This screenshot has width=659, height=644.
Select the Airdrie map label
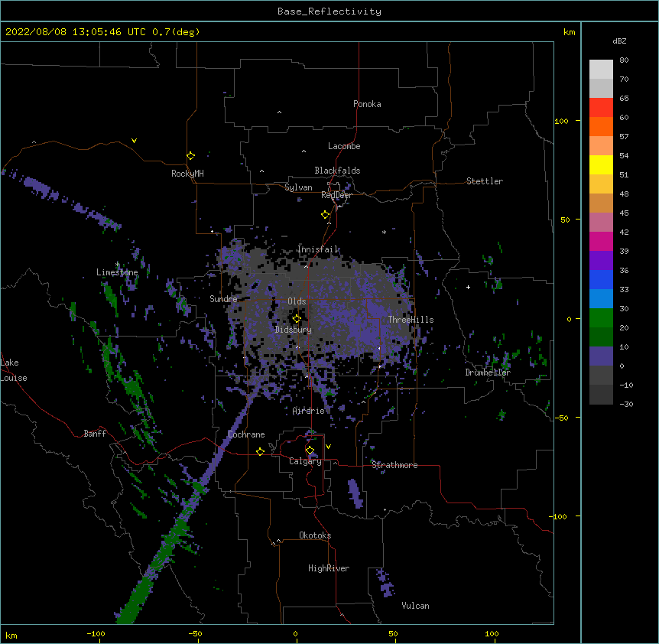coord(309,411)
